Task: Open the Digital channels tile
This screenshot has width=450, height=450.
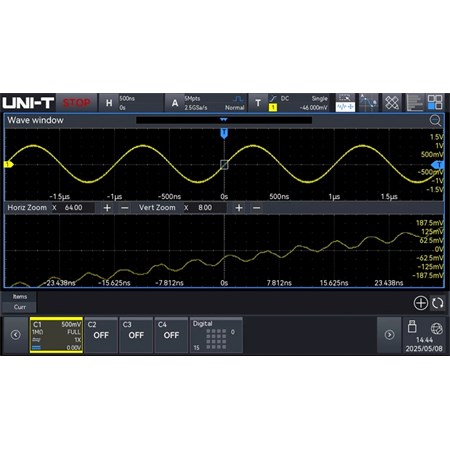Action: tap(216, 335)
